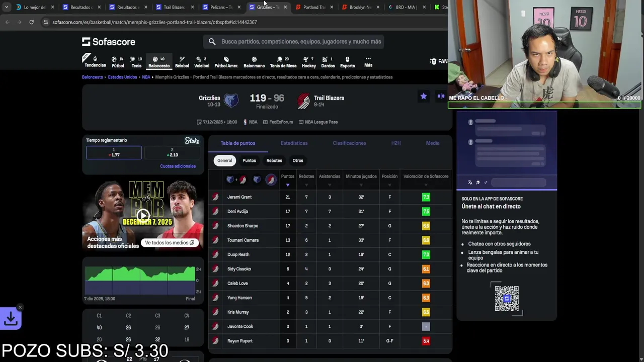Open the Tenis de Mesa sport icon
Screen dimensions: 644x362
(283, 62)
